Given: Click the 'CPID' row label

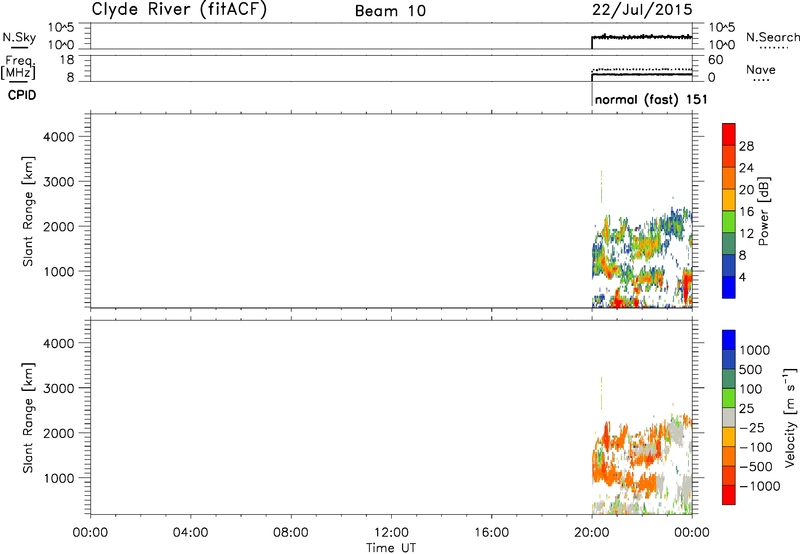Looking at the screenshot, I should coord(22,95).
